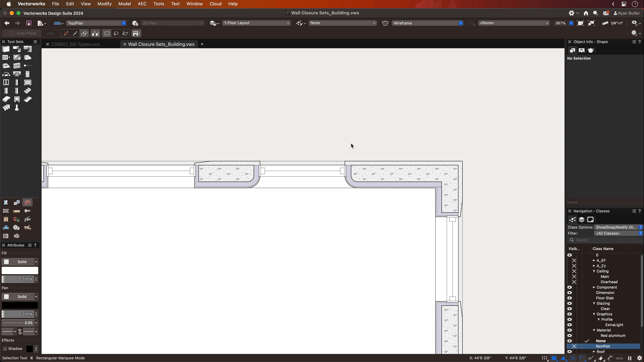Open the Visualization camera tool set

tap(17, 236)
